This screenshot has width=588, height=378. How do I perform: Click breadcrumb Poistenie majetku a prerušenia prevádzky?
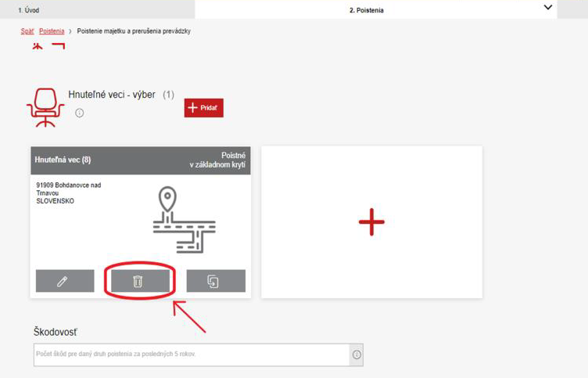click(x=134, y=31)
